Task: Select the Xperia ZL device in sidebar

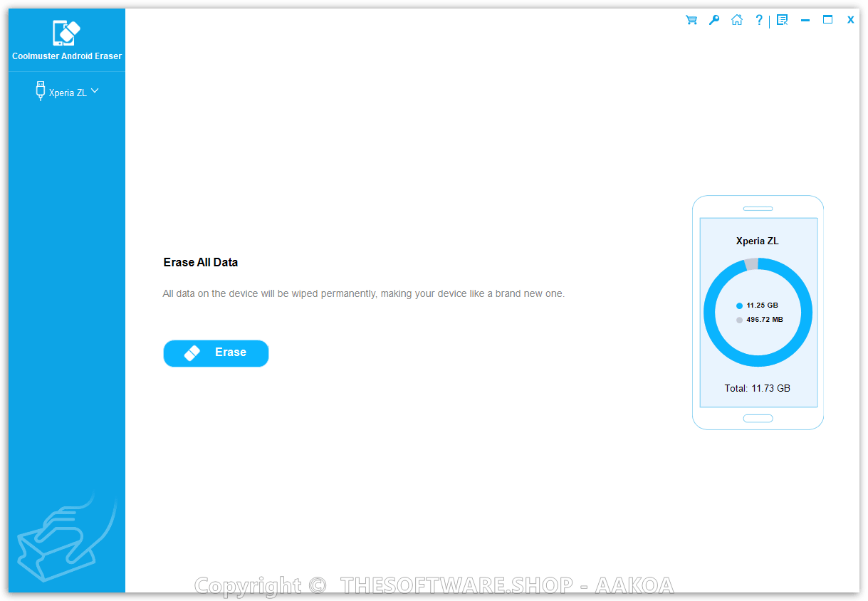Action: tap(67, 92)
